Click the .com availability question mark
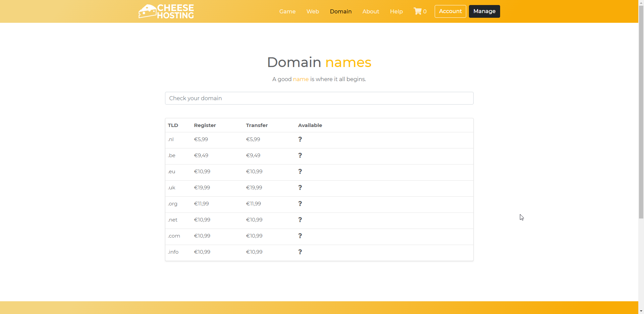The height and width of the screenshot is (314, 644). pyautogui.click(x=300, y=236)
